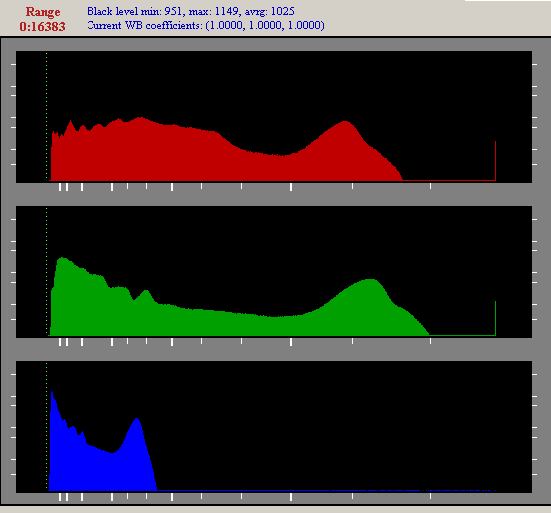
Task: Click the dotted black-level line in green histogram
Action: [x=46, y=271]
